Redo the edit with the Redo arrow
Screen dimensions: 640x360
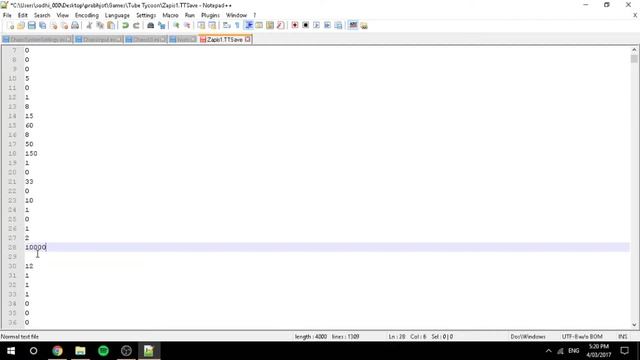136,26
